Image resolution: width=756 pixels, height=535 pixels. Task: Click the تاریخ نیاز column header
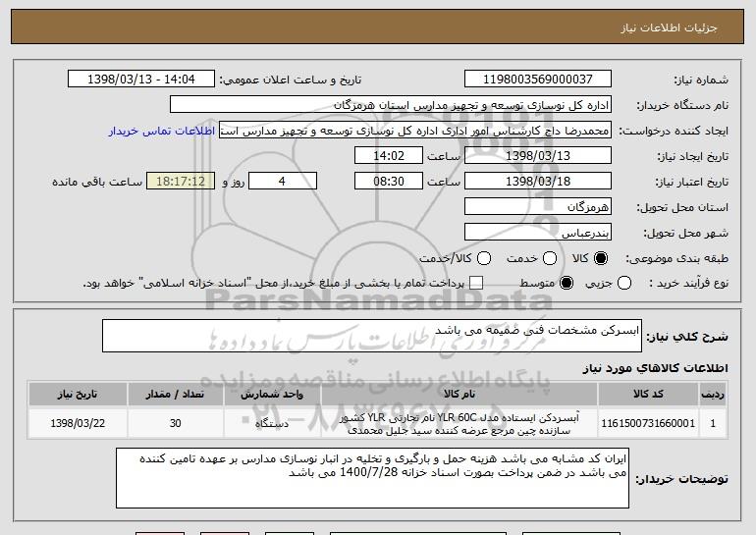(78, 395)
